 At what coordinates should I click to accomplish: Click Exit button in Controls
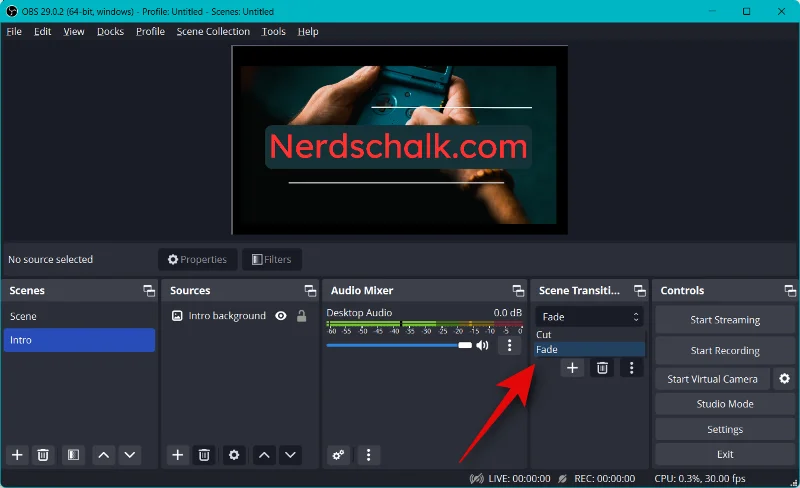725,454
